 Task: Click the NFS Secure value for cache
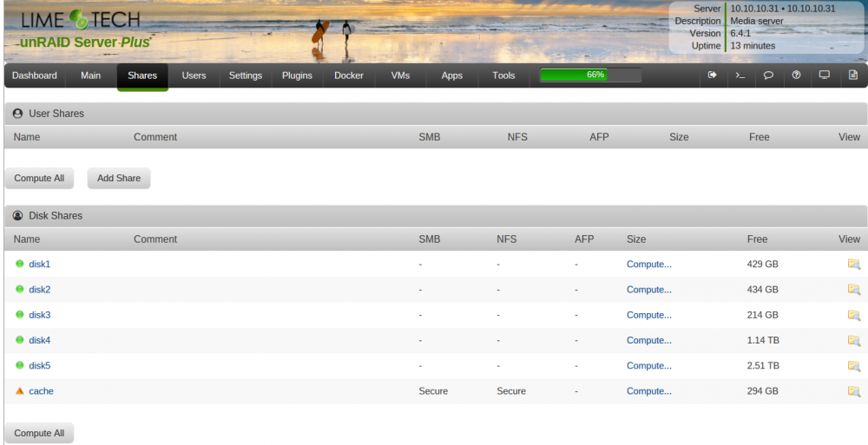(511, 391)
